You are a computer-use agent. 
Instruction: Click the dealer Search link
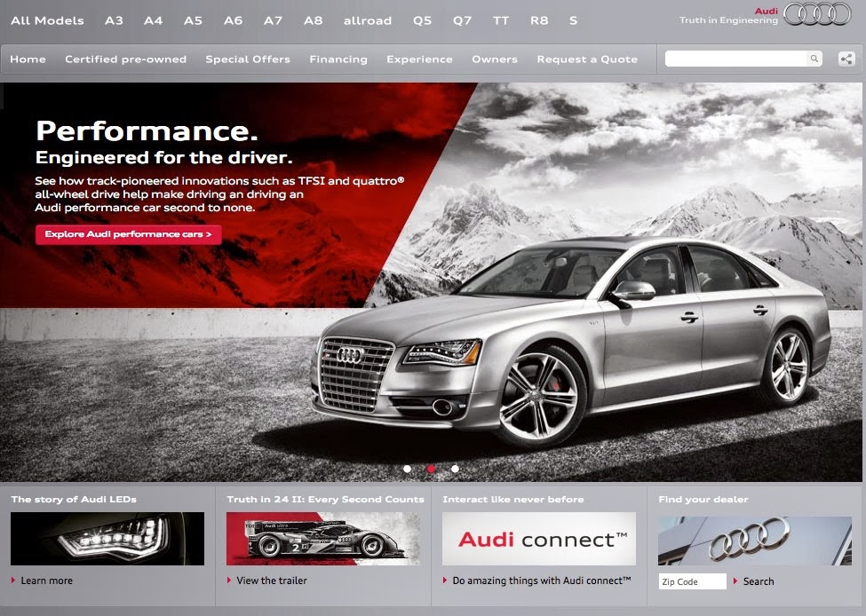[x=759, y=581]
